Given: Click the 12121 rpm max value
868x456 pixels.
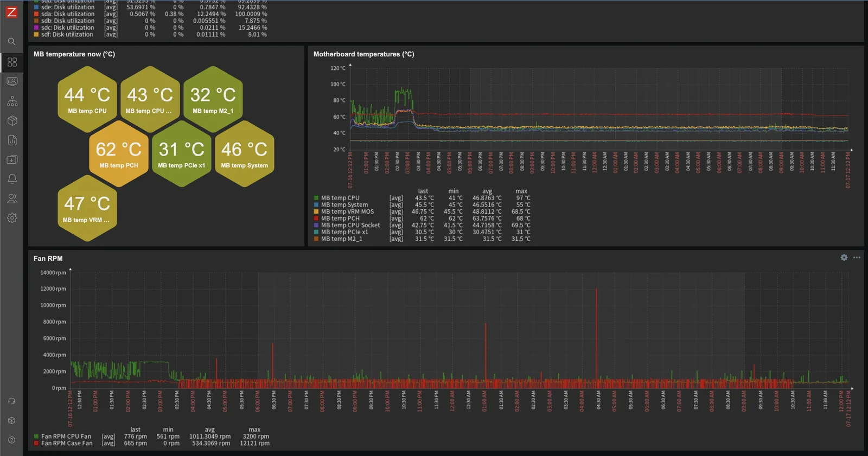Looking at the screenshot, I should [x=255, y=444].
